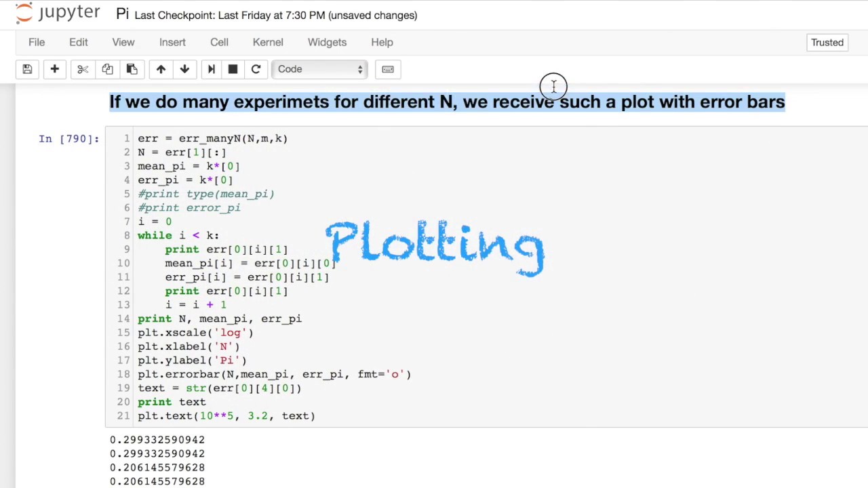Open the File menu
The width and height of the screenshot is (868, 488).
click(x=37, y=42)
